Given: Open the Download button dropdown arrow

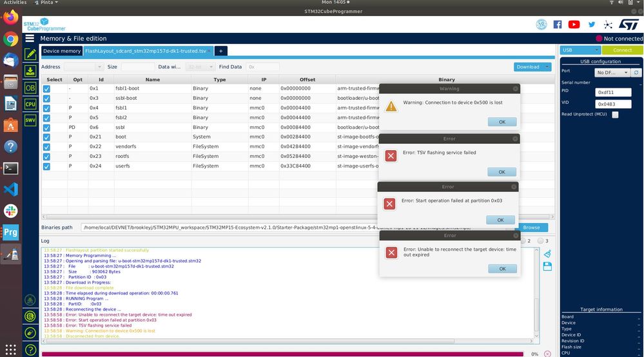Looking at the screenshot, I should (x=547, y=67).
